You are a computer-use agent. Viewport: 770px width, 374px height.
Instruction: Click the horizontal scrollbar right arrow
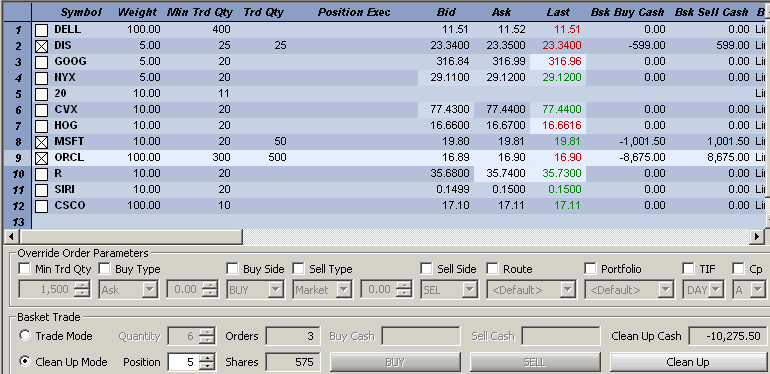[x=758, y=237]
